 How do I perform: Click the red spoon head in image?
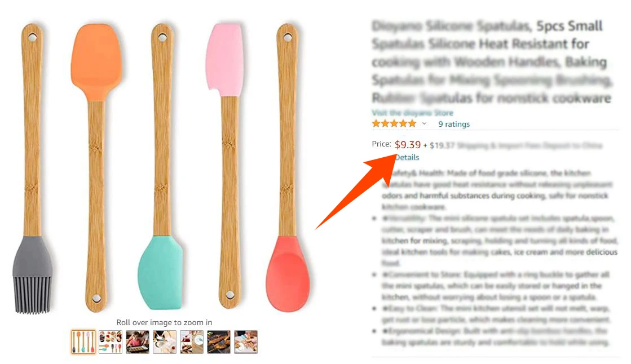pos(288,273)
